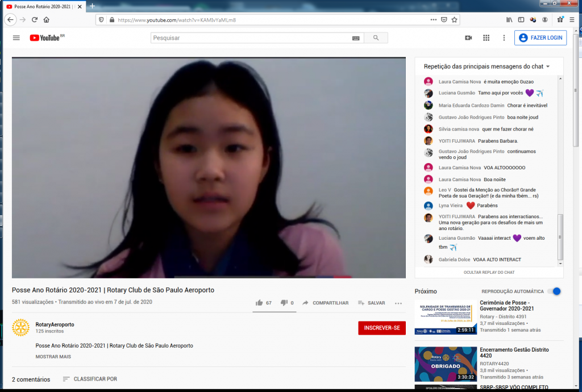This screenshot has width=582, height=392.
Task: Click the Fazer Login button
Action: 540,38
